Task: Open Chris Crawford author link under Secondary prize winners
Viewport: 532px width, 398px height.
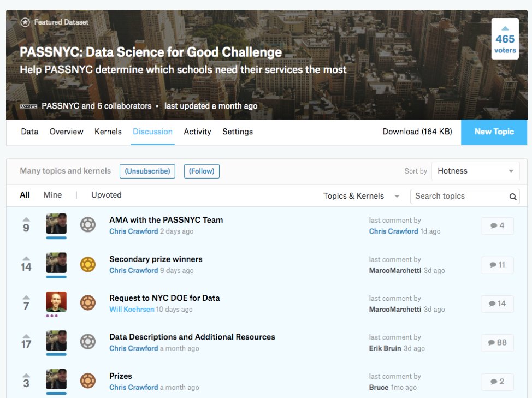Action: 134,270
